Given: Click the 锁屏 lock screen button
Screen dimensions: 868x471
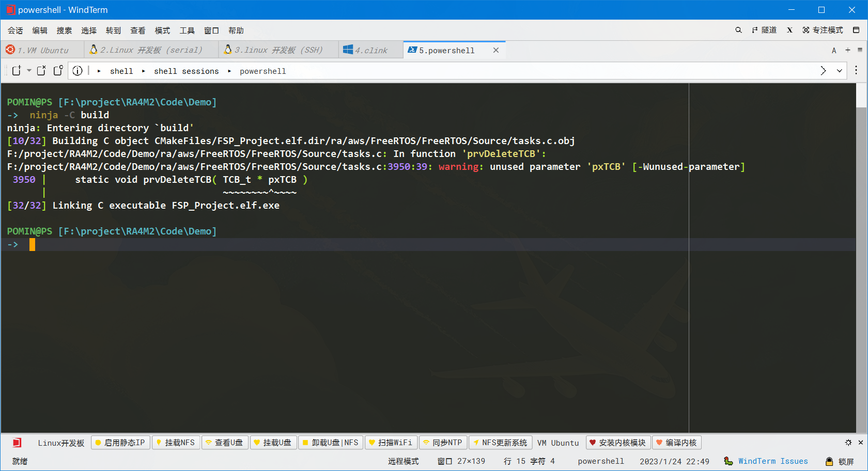Looking at the screenshot, I should pyautogui.click(x=840, y=461).
